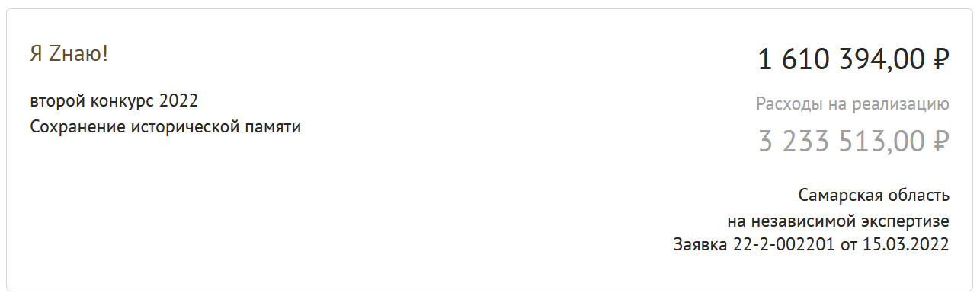Click the 'Расходы на реализацию' label
The height and width of the screenshot is (296, 980).
click(x=853, y=104)
